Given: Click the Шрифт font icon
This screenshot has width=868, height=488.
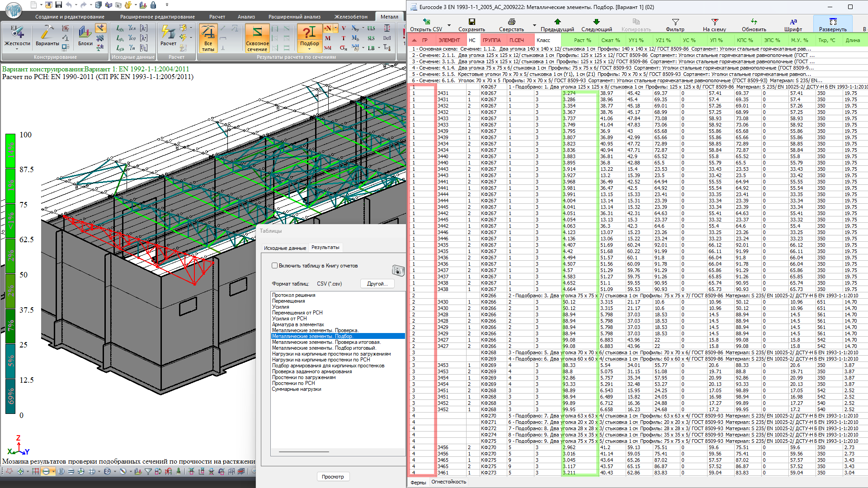Looking at the screenshot, I should click(x=793, y=22).
